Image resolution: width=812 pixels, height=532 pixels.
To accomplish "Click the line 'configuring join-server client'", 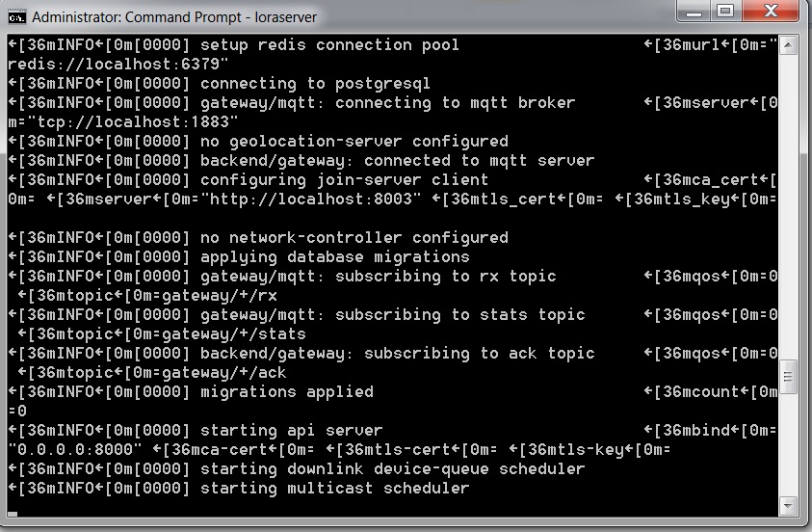I will point(344,180).
